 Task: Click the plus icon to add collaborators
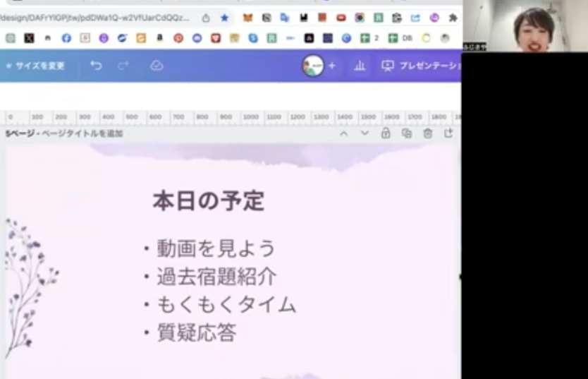pyautogui.click(x=332, y=66)
